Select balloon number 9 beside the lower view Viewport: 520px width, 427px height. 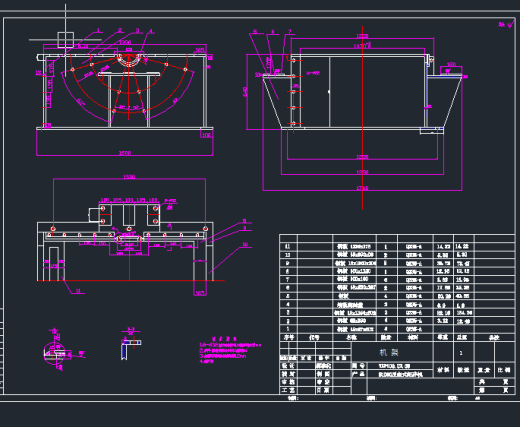[244, 228]
